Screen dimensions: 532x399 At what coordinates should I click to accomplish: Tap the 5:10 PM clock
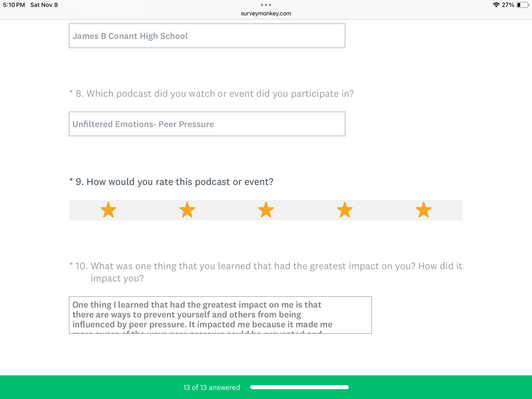[14, 5]
